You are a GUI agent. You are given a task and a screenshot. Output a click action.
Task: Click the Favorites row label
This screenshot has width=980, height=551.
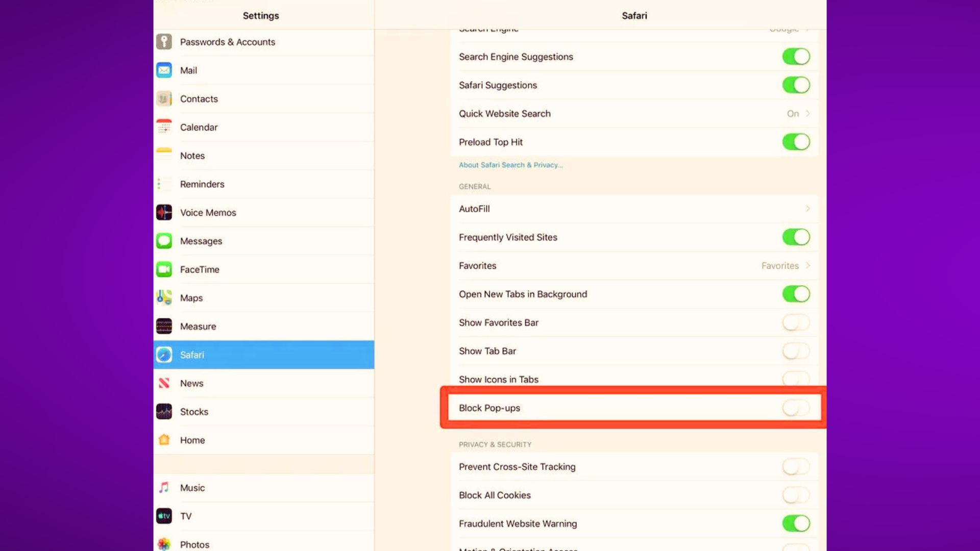477,266
